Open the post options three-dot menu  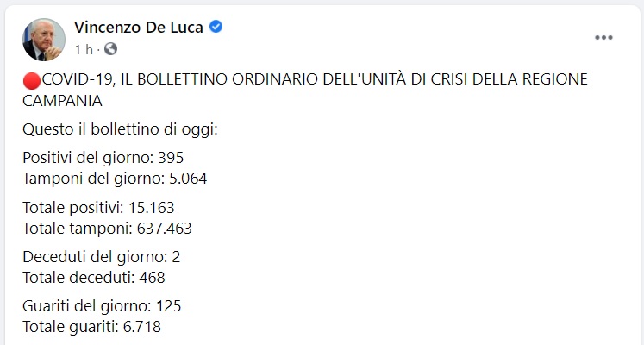click(x=603, y=39)
